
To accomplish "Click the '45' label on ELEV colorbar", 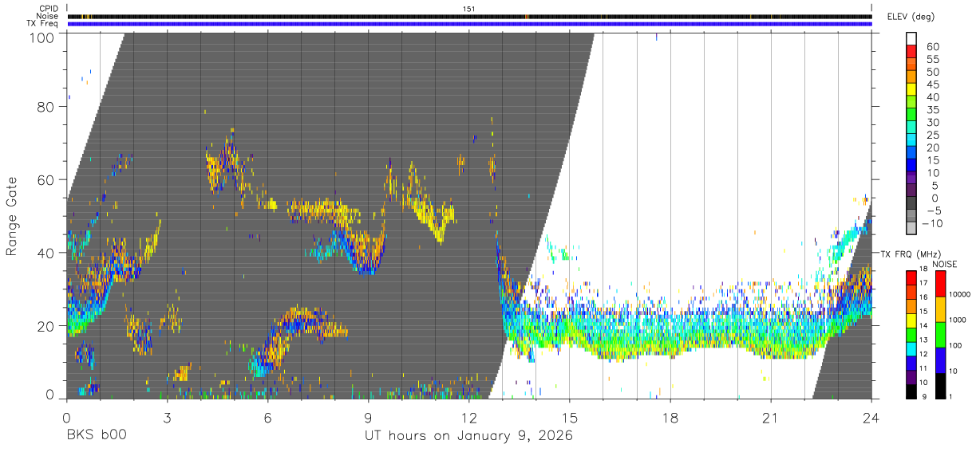I will tap(932, 85).
